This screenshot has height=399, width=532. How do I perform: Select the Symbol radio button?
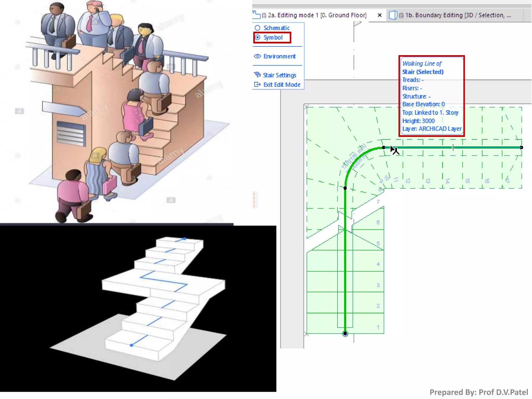tap(257, 37)
